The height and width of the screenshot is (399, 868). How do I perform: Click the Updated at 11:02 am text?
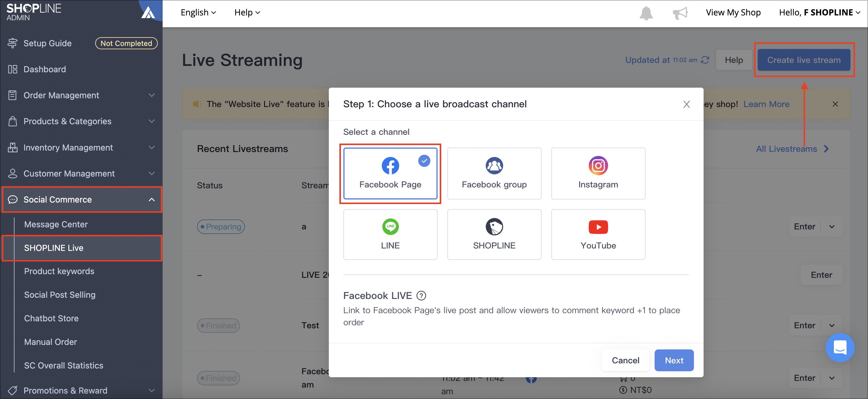(661, 60)
